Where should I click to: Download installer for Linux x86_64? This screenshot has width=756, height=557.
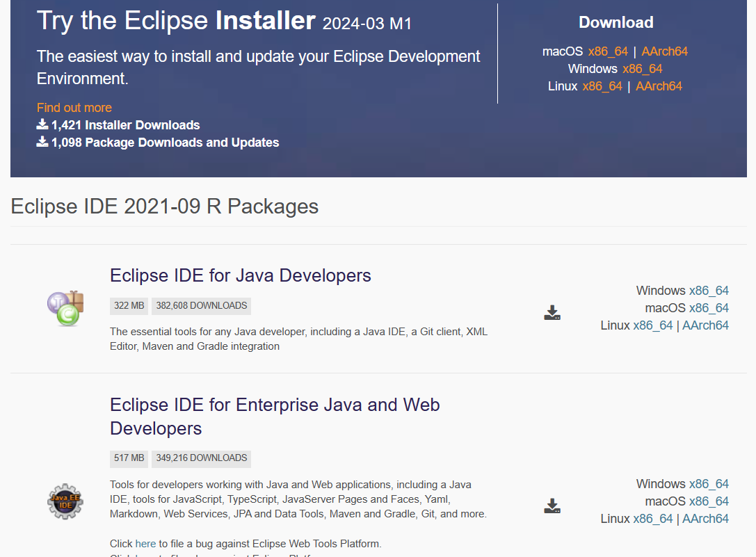point(602,86)
